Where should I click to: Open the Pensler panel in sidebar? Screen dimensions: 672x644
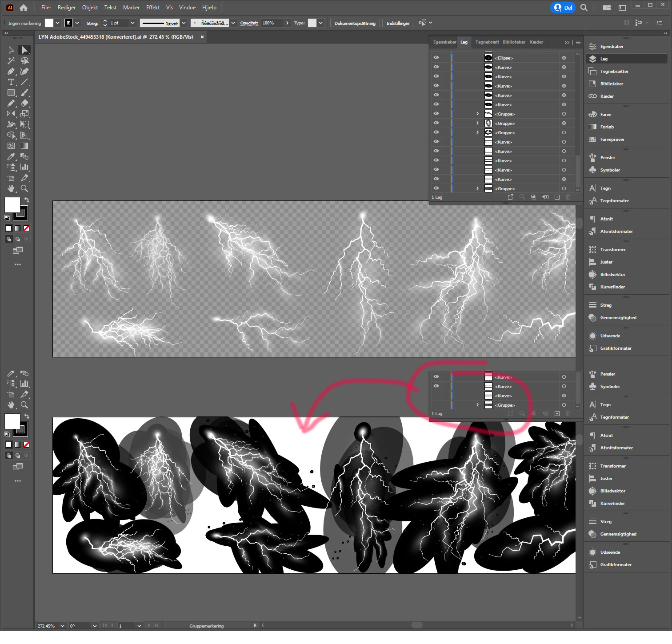607,157
